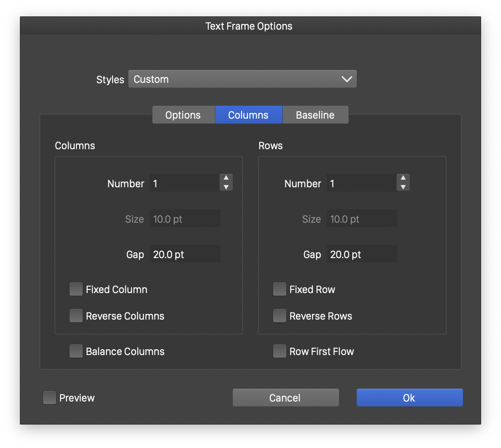Open the Baseline tab
Image resolution: width=501 pixels, height=448 pixels.
pyautogui.click(x=315, y=115)
